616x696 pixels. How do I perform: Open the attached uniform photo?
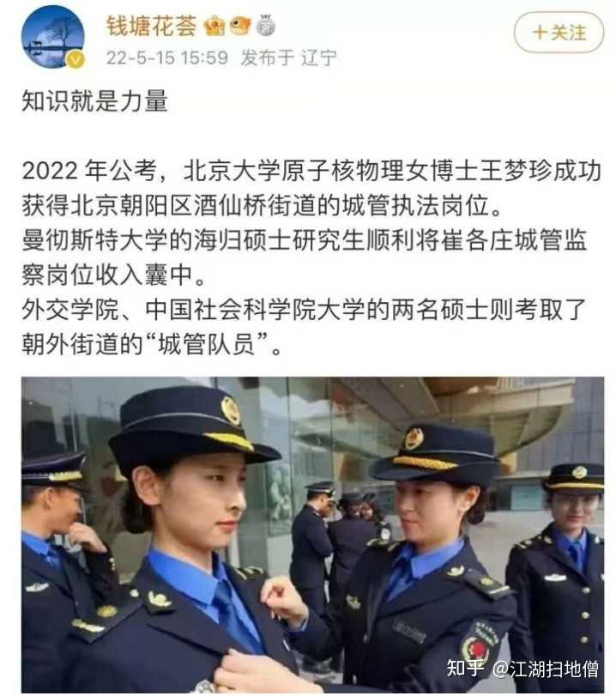[x=312, y=535]
